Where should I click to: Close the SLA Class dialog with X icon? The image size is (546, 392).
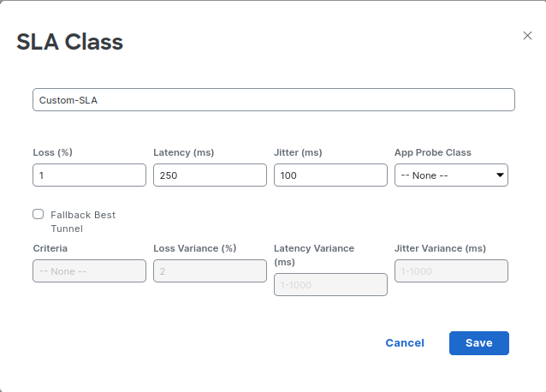click(527, 36)
